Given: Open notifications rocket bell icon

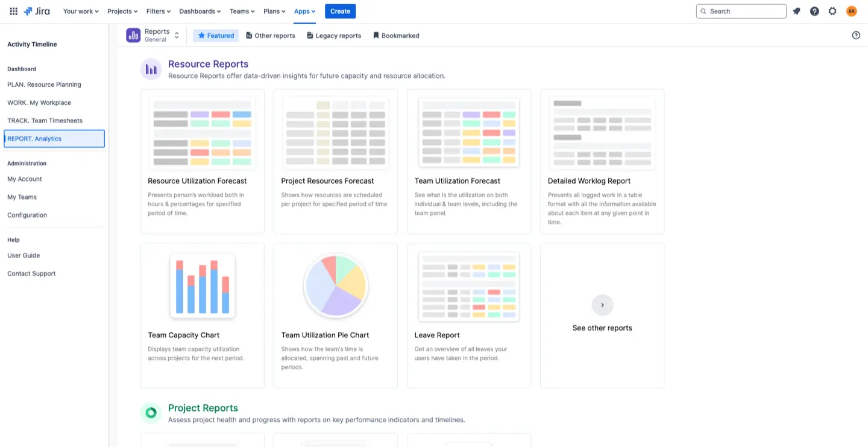Looking at the screenshot, I should (x=796, y=11).
